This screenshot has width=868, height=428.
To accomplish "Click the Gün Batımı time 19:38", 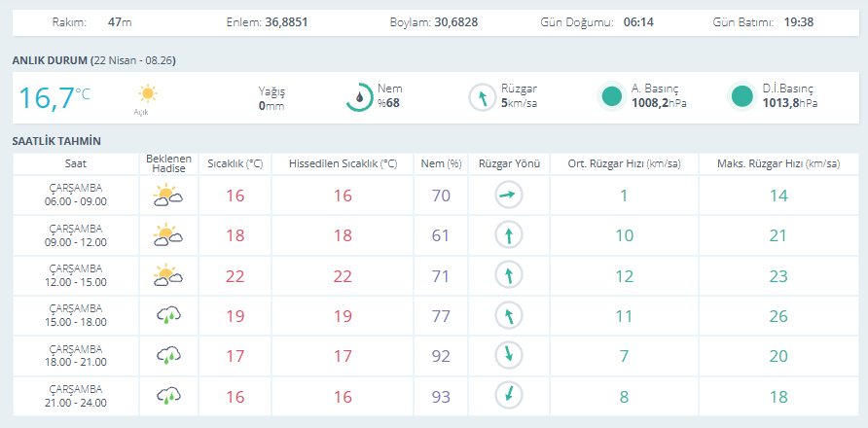I will point(798,21).
